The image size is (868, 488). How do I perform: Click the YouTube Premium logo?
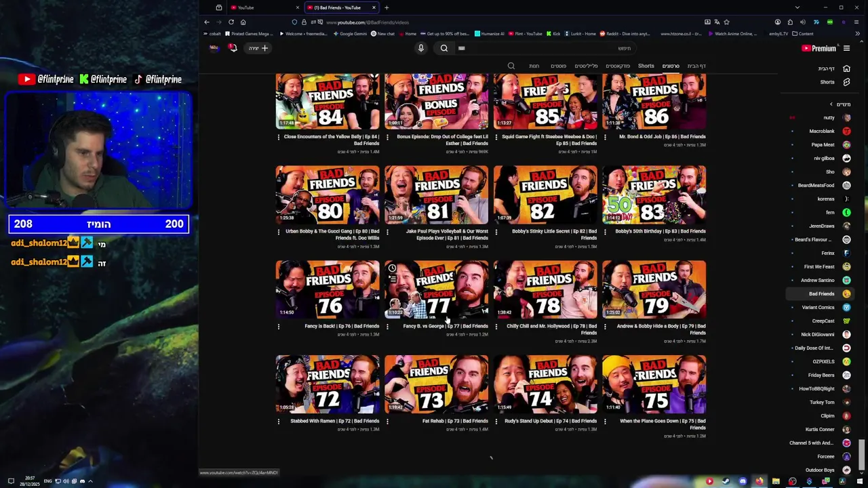[x=818, y=48]
